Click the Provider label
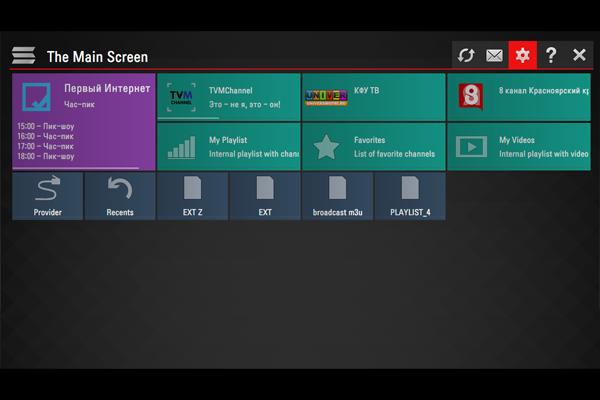The width and height of the screenshot is (600, 400). pyautogui.click(x=47, y=212)
